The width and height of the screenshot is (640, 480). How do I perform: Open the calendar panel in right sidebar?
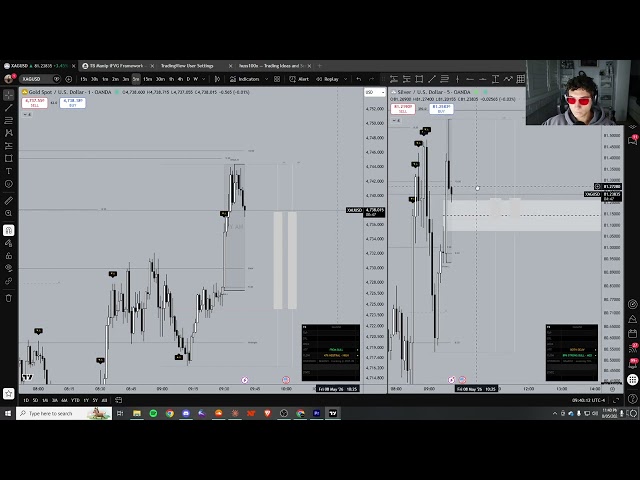[x=632, y=333]
